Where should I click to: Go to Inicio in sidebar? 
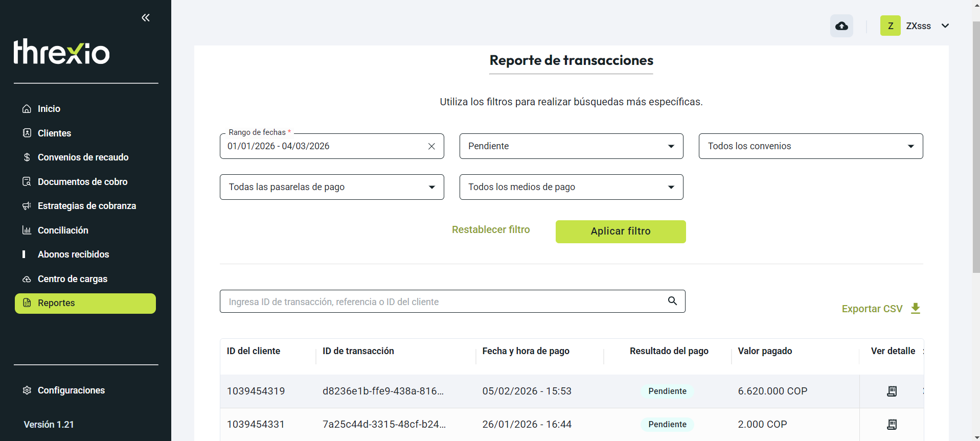point(49,109)
